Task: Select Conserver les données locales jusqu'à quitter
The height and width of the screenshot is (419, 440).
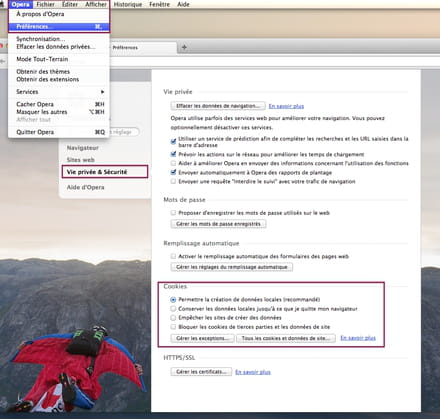Action: (x=173, y=309)
